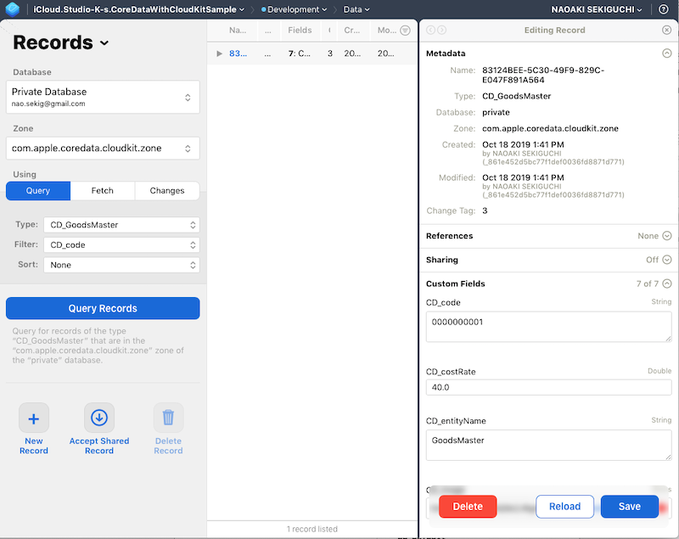The height and width of the screenshot is (539, 679).
Task: Open the column filter icon in results header
Action: click(405, 30)
